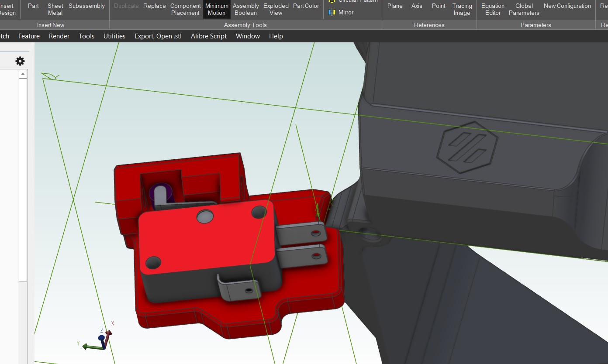Open Component Placement tool
608x364 pixels.
(185, 9)
